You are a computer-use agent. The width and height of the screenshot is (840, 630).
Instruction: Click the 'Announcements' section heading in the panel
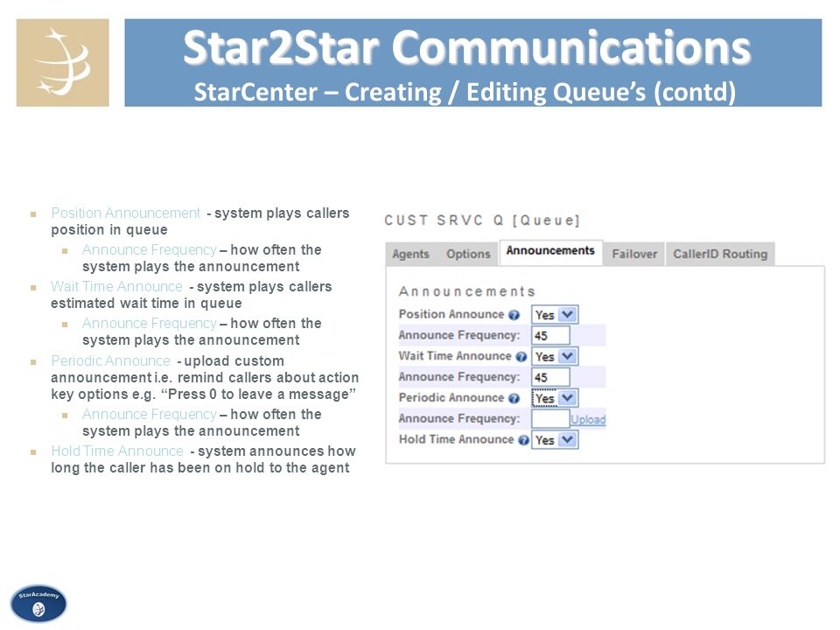click(x=466, y=291)
